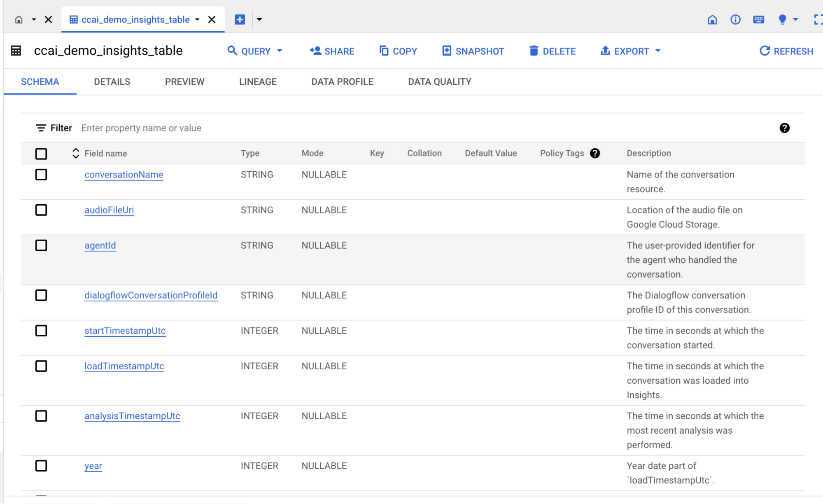Image resolution: width=823 pixels, height=504 pixels.
Task: Switch to the DETAILS tab
Action: coord(112,82)
